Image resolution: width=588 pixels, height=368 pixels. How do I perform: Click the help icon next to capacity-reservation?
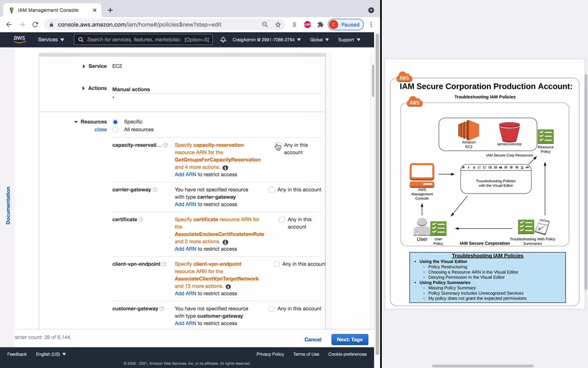coord(165,145)
